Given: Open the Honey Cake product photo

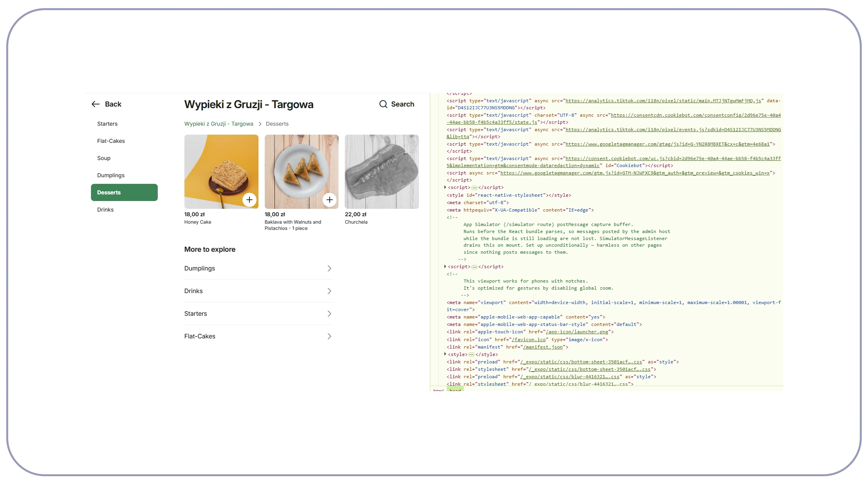Looking at the screenshot, I should click(x=221, y=172).
